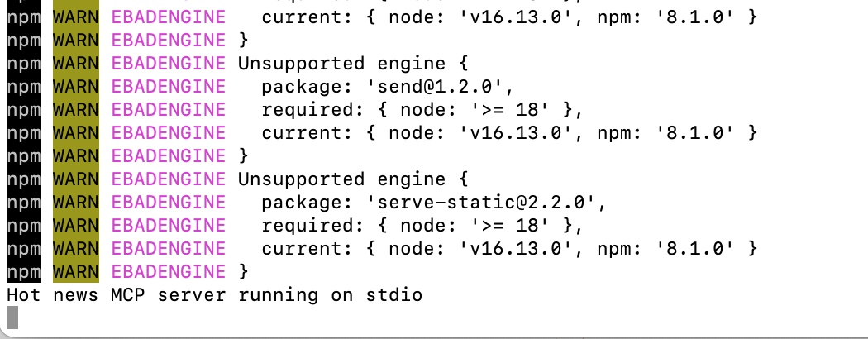Click the closing brace line just above 'Hot news'
Image resolution: width=868 pixels, height=339 pixels.
click(x=243, y=272)
